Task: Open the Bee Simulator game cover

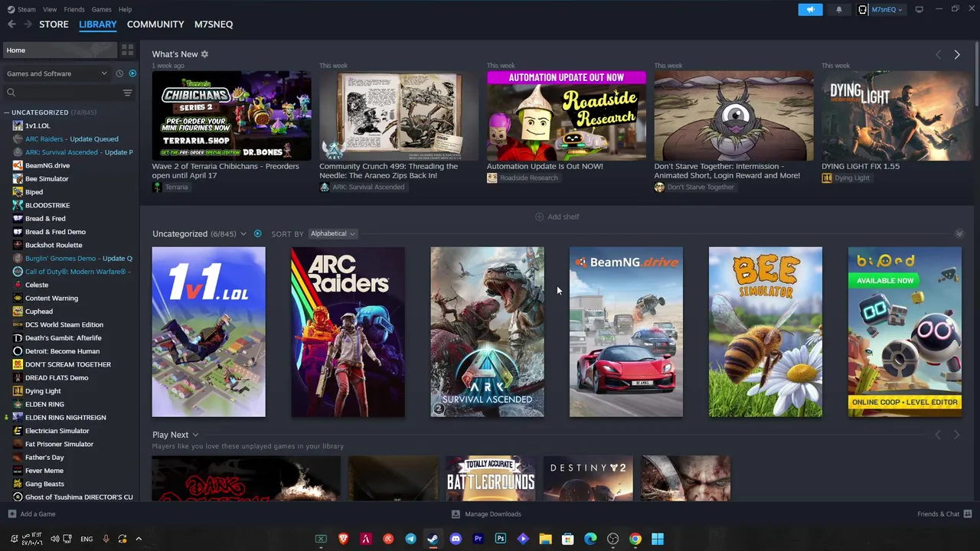Action: [766, 331]
